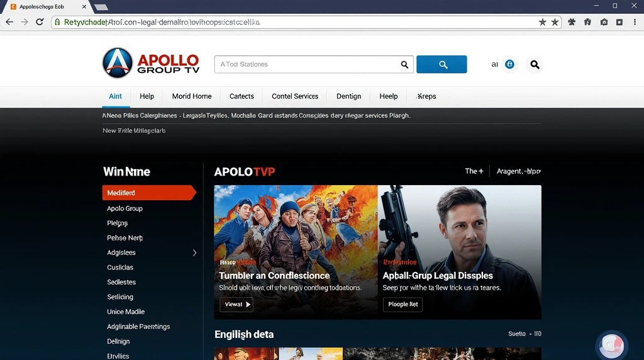This screenshot has width=644, height=360.
Task: Select Ditvlies in sidebar
Action: tap(118, 356)
